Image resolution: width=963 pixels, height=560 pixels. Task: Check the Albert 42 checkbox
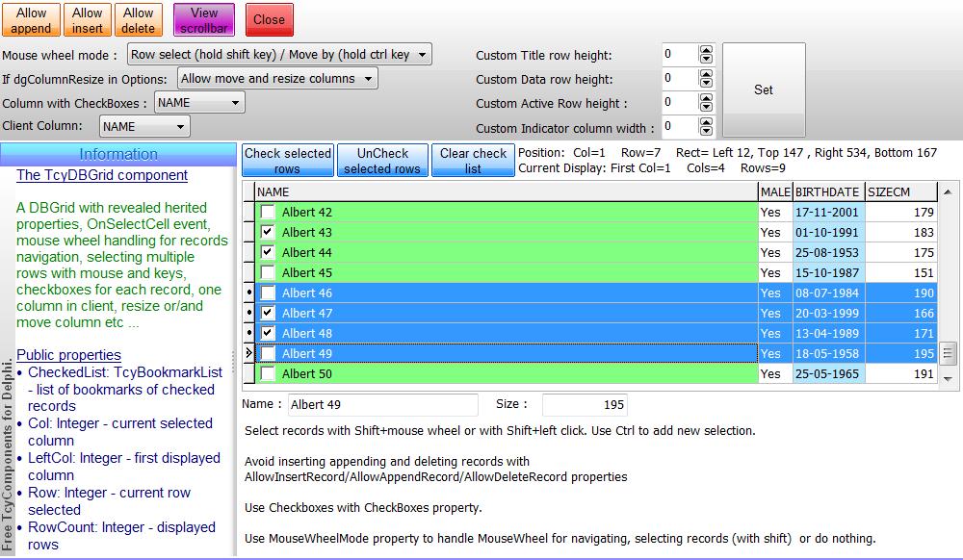[x=268, y=213]
